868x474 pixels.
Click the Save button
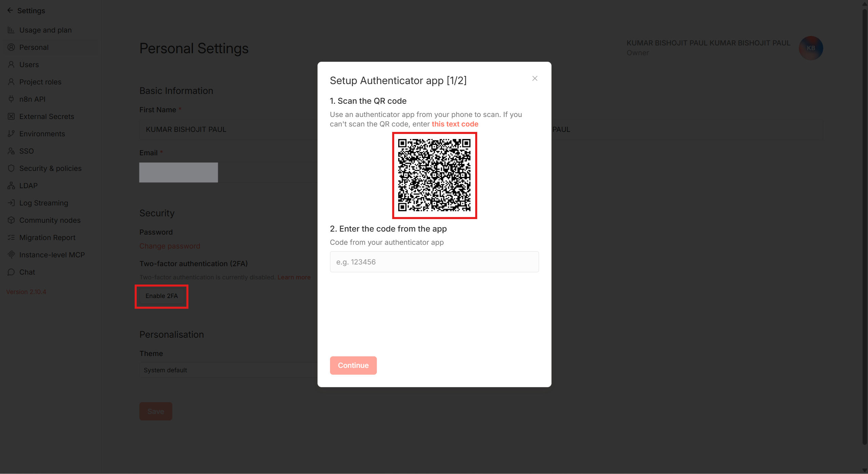[x=156, y=411]
